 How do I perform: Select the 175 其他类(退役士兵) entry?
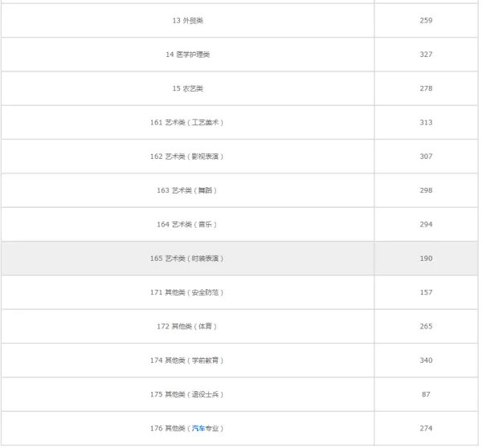coord(187,394)
